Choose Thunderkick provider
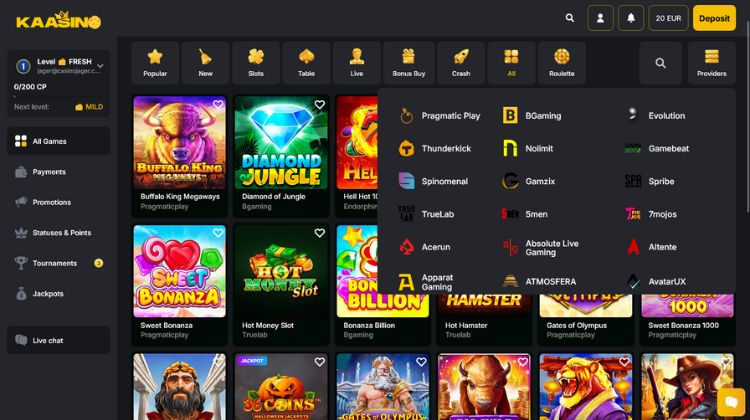 tap(435, 148)
